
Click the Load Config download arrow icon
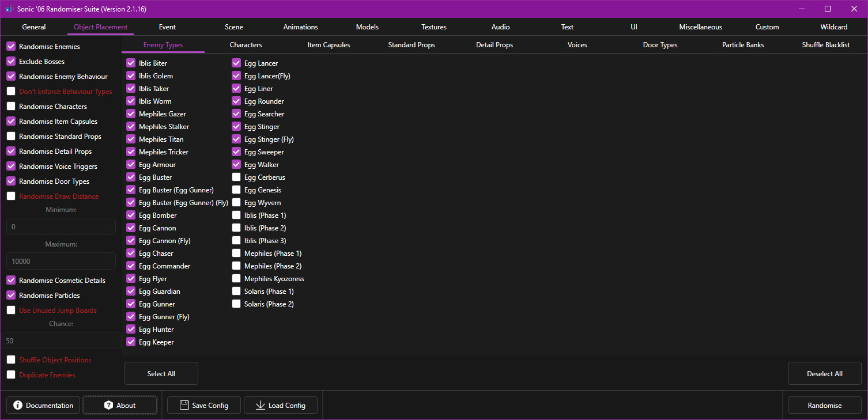[260, 405]
